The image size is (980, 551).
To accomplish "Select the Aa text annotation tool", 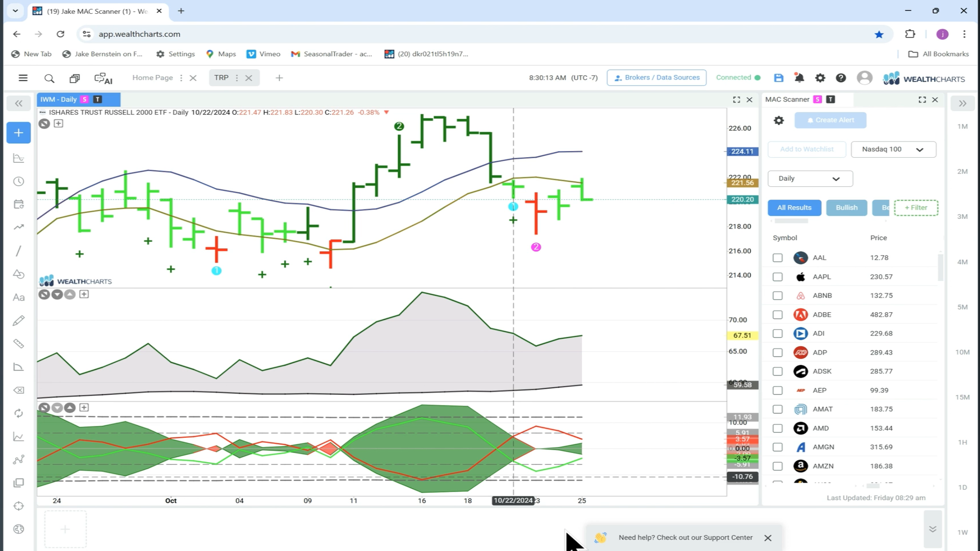I will pyautogui.click(x=18, y=297).
